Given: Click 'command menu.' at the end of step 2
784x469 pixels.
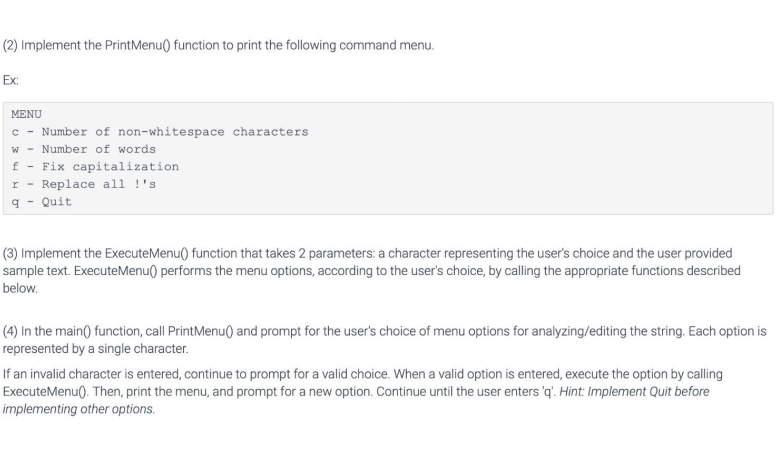Looking at the screenshot, I should click(386, 46).
